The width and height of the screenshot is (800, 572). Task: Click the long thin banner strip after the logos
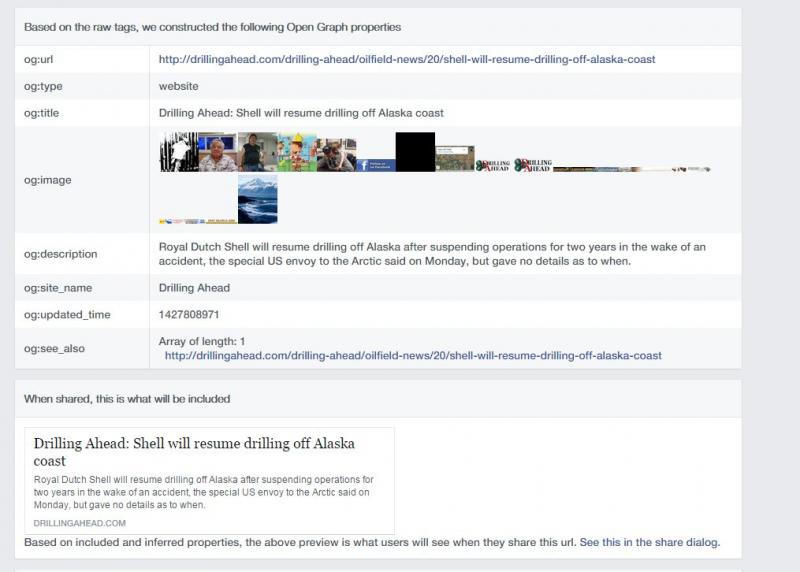[632, 169]
